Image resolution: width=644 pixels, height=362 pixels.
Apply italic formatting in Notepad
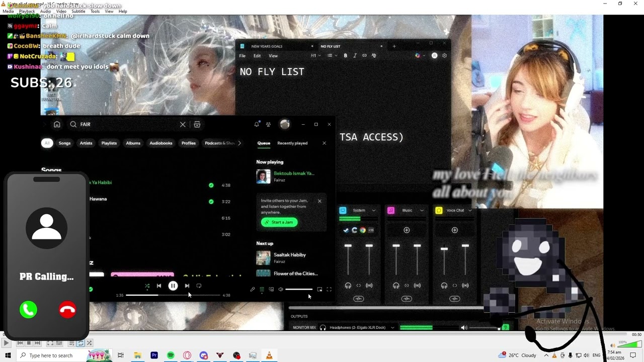pyautogui.click(x=355, y=56)
